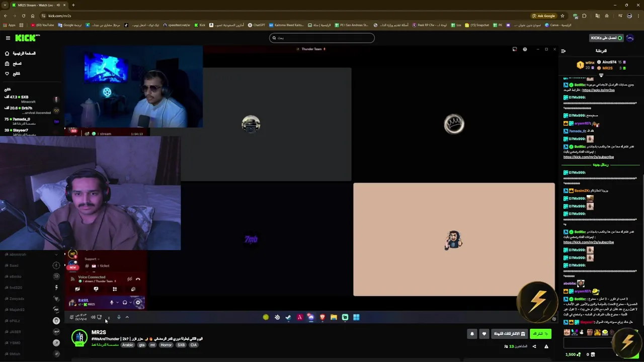Click the Gift Subscriptions button
The image size is (644, 362).
click(509, 334)
